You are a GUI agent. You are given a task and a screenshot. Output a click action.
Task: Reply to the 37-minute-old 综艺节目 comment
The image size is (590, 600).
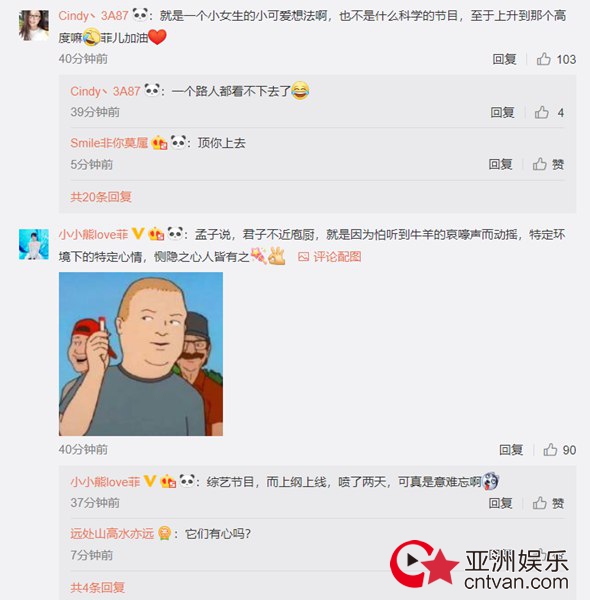point(500,503)
